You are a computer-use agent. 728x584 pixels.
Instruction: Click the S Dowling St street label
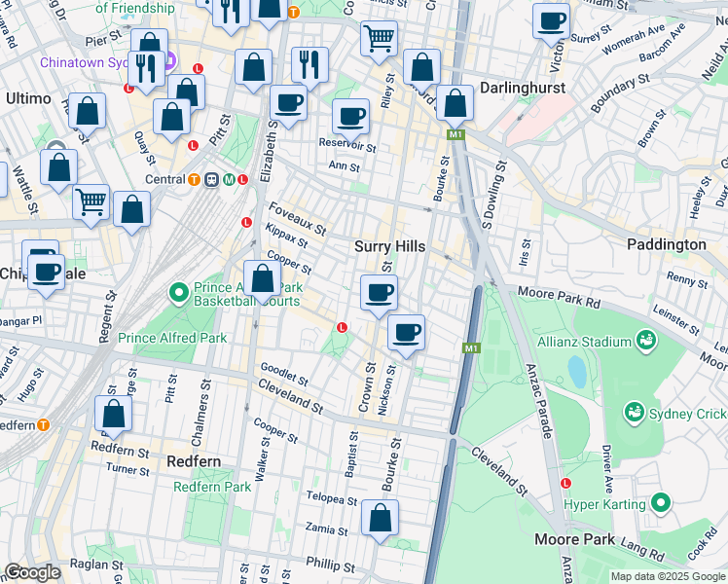coord(494,195)
